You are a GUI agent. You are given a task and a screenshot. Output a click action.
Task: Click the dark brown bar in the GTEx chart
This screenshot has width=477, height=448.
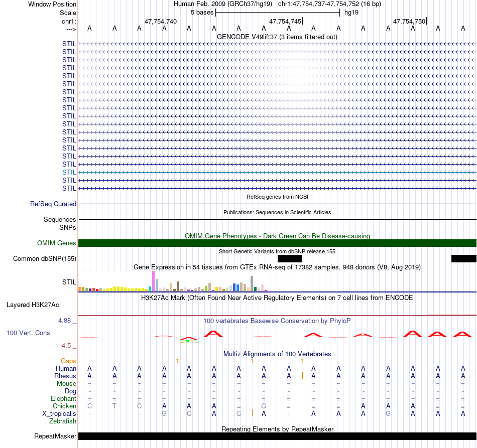point(178,286)
